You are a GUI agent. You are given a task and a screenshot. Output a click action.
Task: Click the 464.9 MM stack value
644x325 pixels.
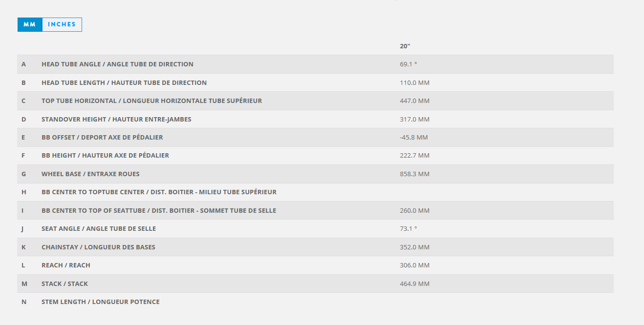tap(414, 284)
